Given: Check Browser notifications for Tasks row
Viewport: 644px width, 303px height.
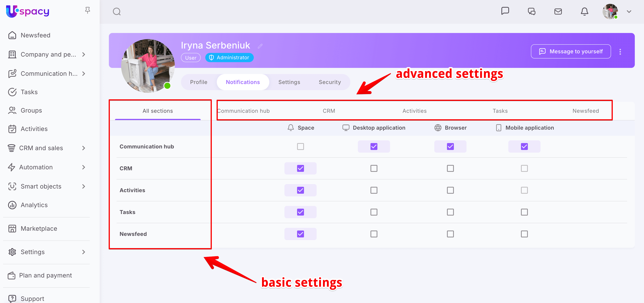Looking at the screenshot, I should 450,212.
